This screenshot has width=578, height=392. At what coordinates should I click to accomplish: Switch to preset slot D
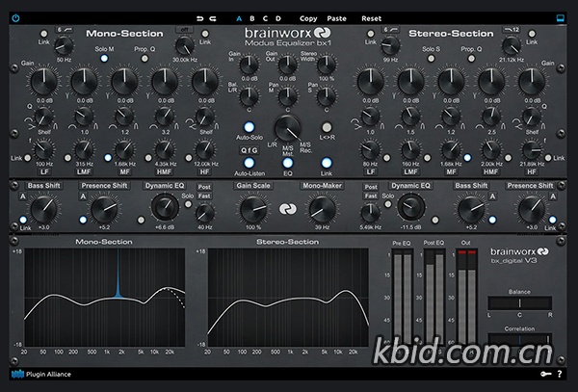[x=279, y=18]
